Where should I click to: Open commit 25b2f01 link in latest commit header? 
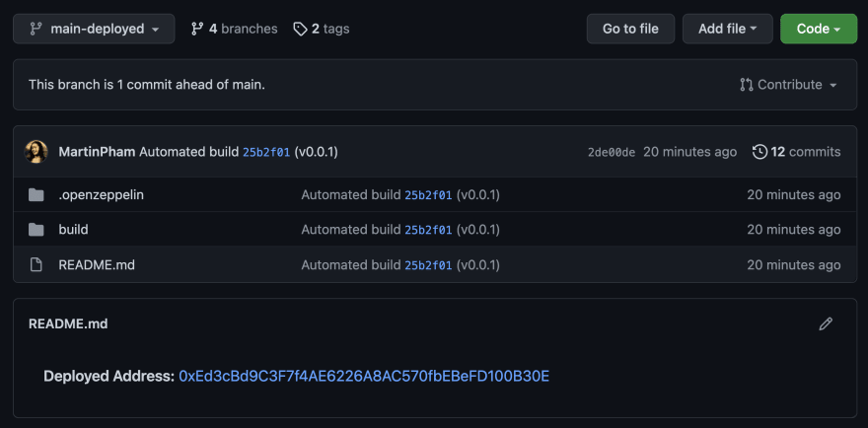click(266, 152)
